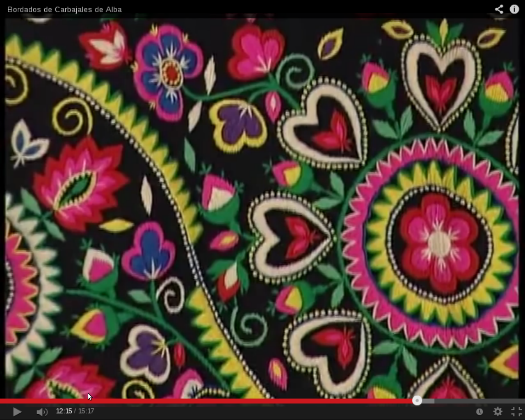
Task: Toggle fullscreen mode
Action: 516,411
